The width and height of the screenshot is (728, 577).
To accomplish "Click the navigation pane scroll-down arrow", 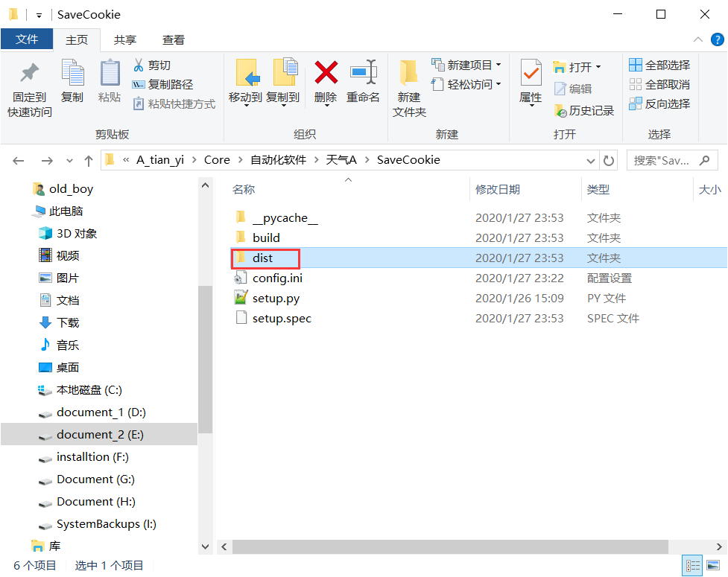I will [x=205, y=547].
